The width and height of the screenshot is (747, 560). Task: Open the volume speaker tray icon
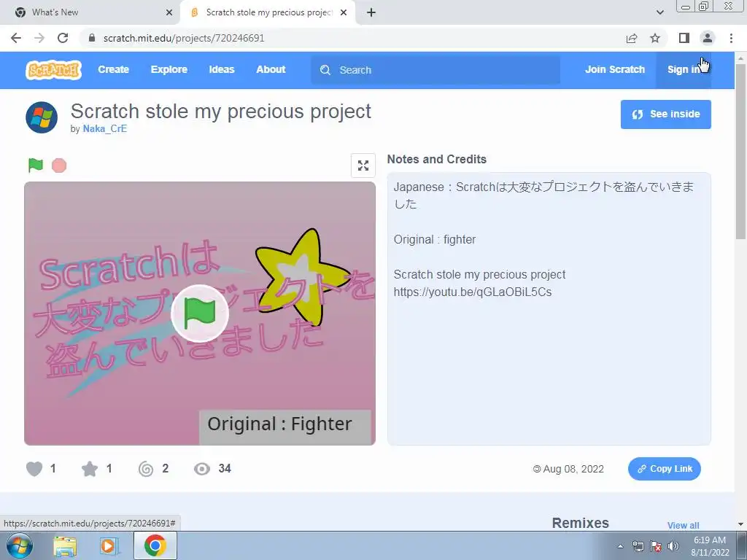tap(673, 546)
